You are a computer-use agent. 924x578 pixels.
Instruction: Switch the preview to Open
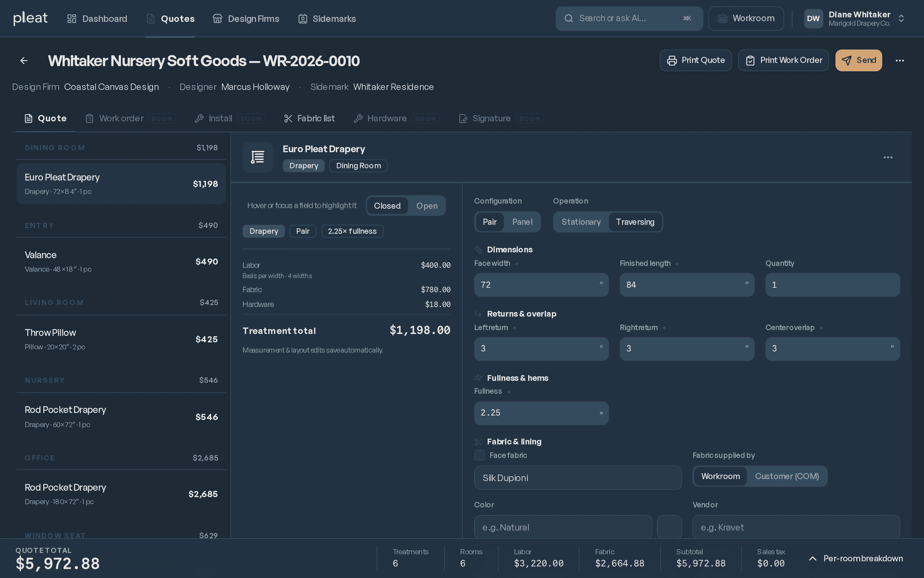[427, 206]
